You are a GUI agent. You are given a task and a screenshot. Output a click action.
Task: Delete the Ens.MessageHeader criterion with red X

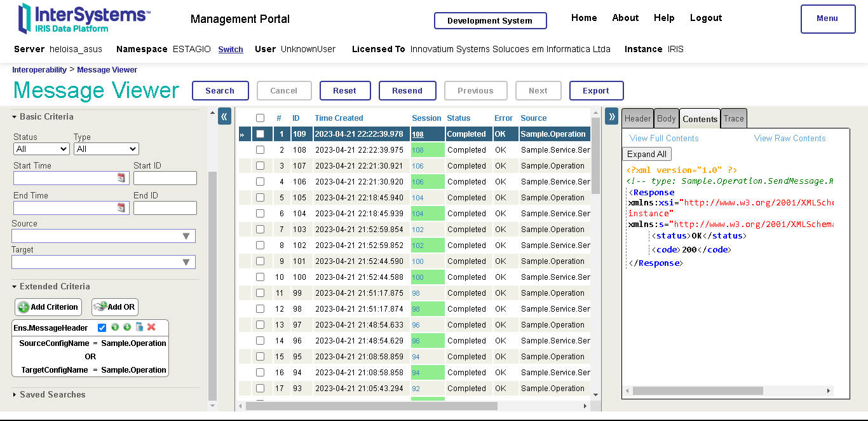tap(151, 327)
